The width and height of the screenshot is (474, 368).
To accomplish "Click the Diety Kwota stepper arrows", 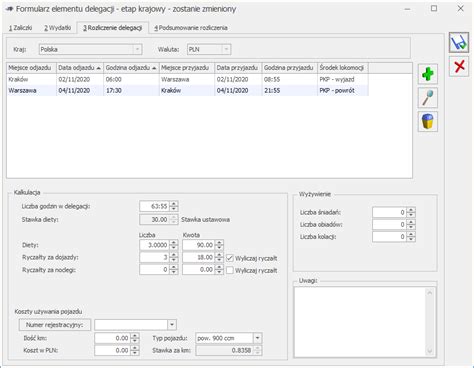I will pos(219,245).
